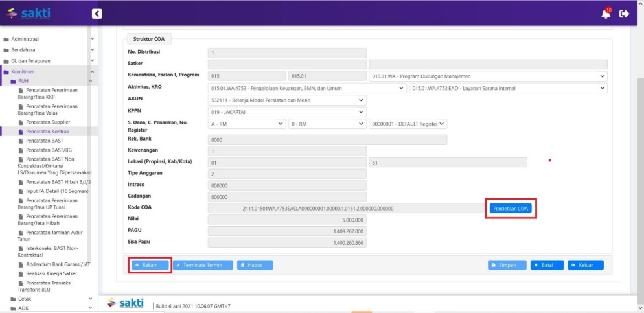The height and width of the screenshot is (313, 644).
Task: Collapse sidebar with the arrow icon
Action: coord(97,14)
